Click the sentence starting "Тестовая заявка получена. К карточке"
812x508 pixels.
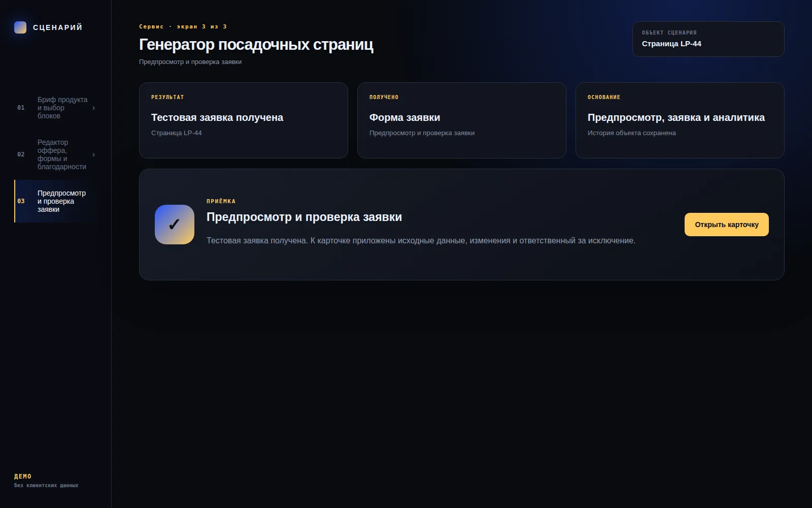point(421,241)
